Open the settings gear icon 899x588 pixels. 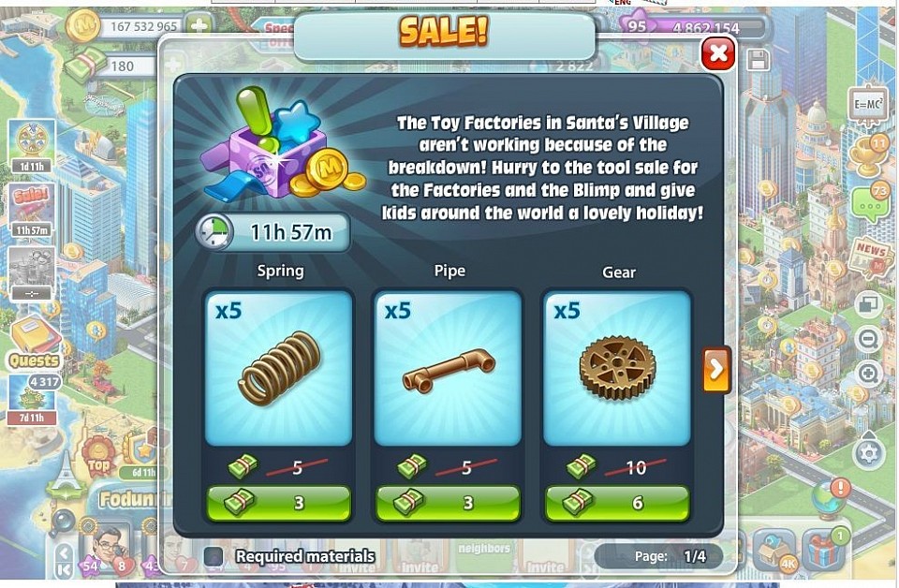(x=869, y=453)
